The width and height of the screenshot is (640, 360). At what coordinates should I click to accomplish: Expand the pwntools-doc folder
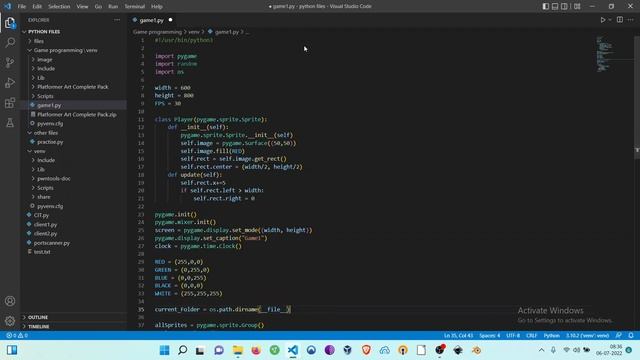pos(53,179)
